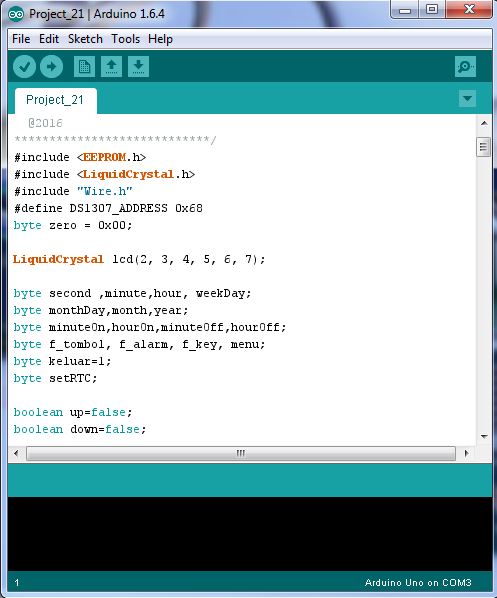Click the vertical scrollbar thumb
497x598 pixels.
pos(484,147)
